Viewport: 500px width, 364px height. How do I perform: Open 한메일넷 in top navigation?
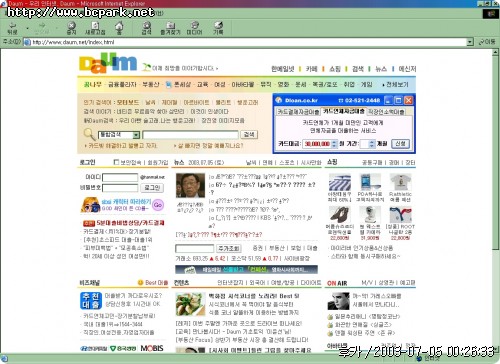tap(283, 69)
